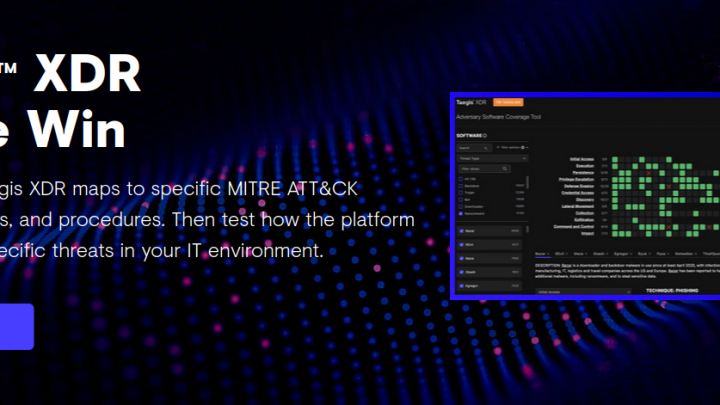
Task: Enable the Backdoor threat type checkbox
Action: pyautogui.click(x=461, y=186)
